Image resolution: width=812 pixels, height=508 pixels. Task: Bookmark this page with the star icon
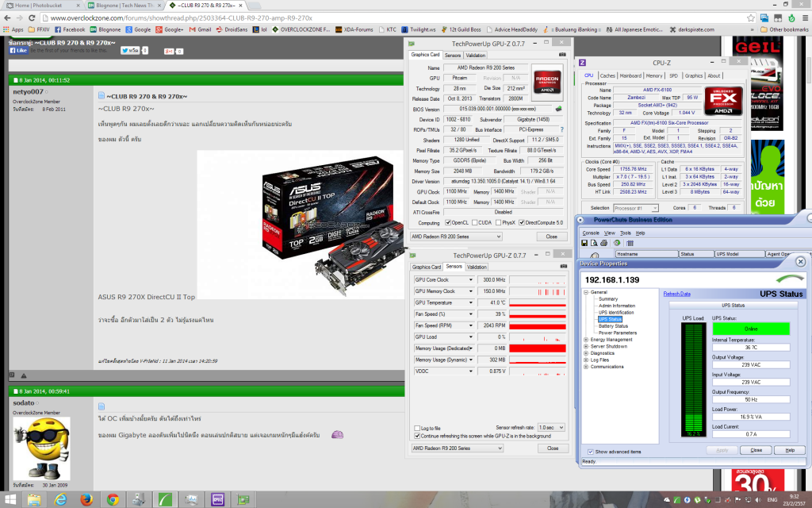click(750, 17)
